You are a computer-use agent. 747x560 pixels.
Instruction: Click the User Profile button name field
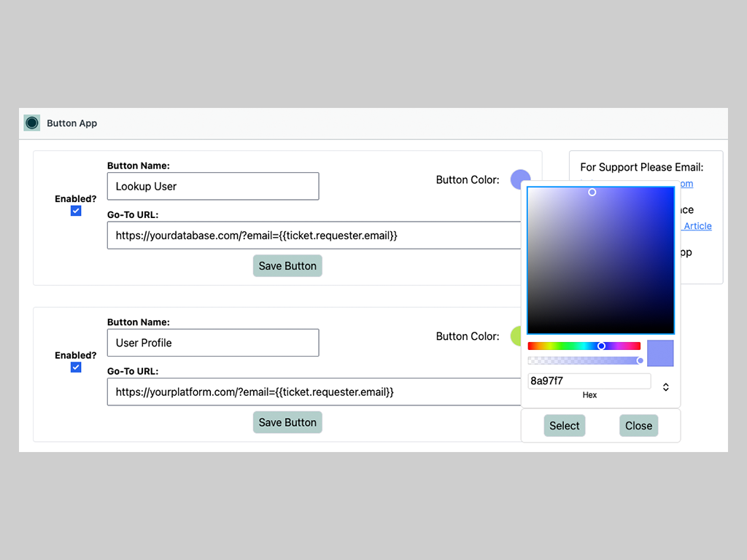[213, 343]
